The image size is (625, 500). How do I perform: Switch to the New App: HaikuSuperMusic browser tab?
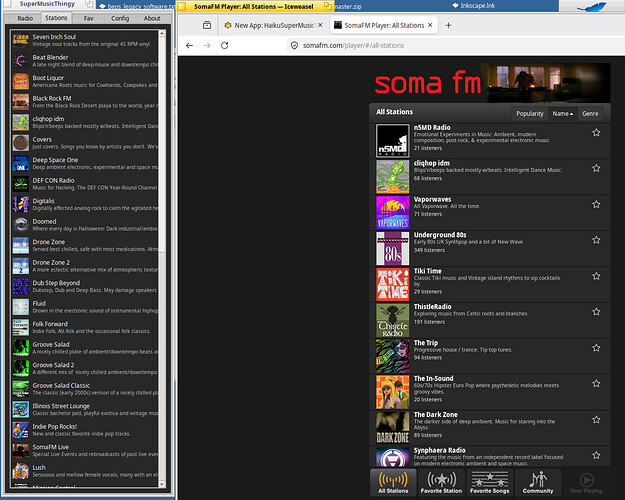274,25
